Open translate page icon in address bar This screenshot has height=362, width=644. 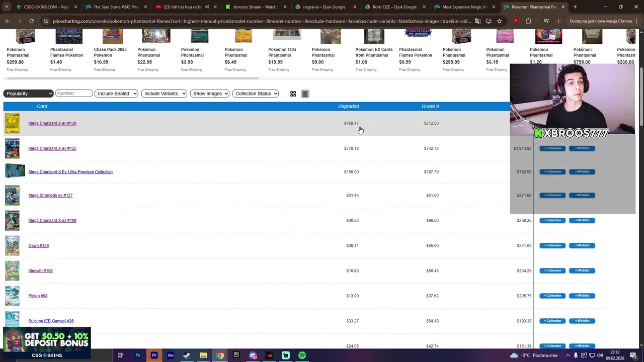[x=478, y=21]
